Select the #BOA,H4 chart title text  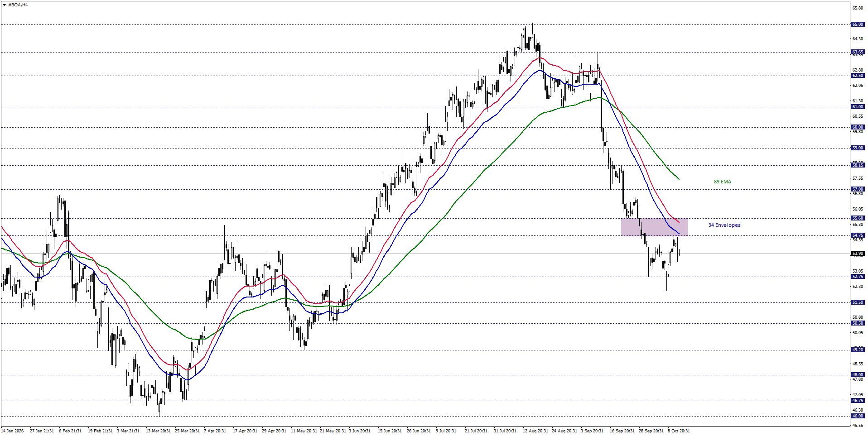[x=18, y=5]
